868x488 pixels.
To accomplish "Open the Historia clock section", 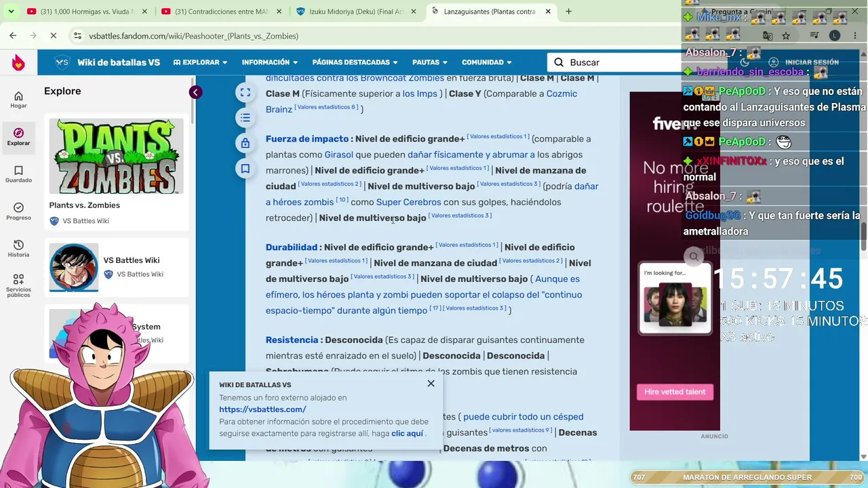I will click(18, 248).
